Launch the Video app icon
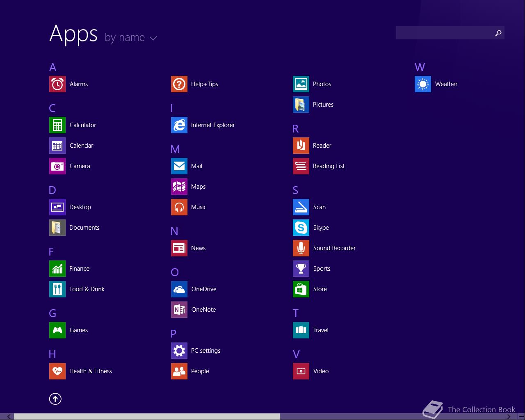Screen dimensions: 525x420 tap(301, 371)
